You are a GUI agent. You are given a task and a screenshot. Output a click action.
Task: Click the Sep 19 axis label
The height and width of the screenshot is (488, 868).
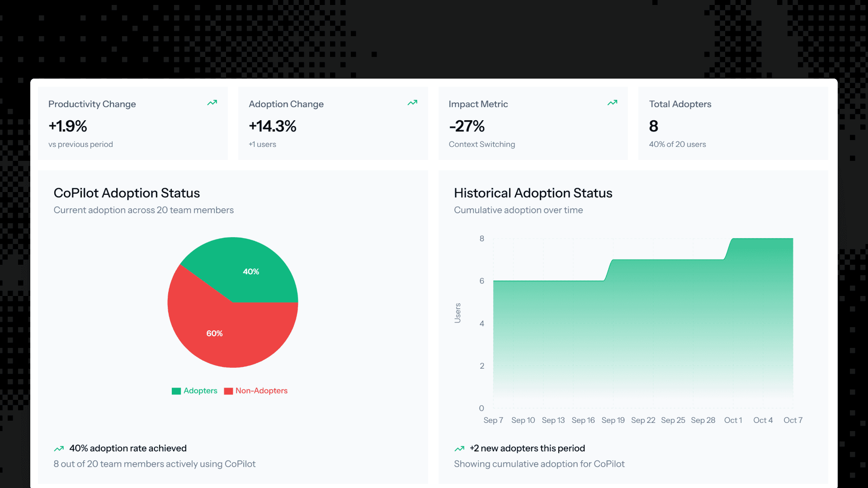point(613,420)
